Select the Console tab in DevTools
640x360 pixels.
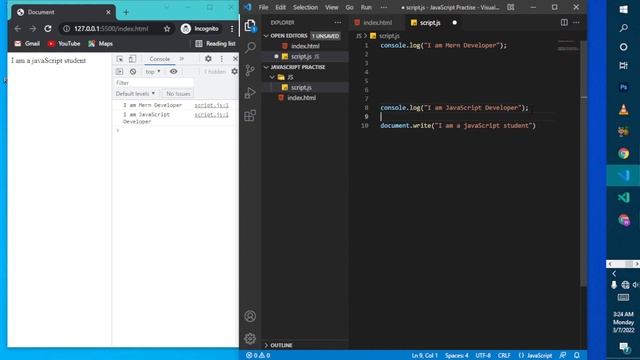tap(160, 59)
